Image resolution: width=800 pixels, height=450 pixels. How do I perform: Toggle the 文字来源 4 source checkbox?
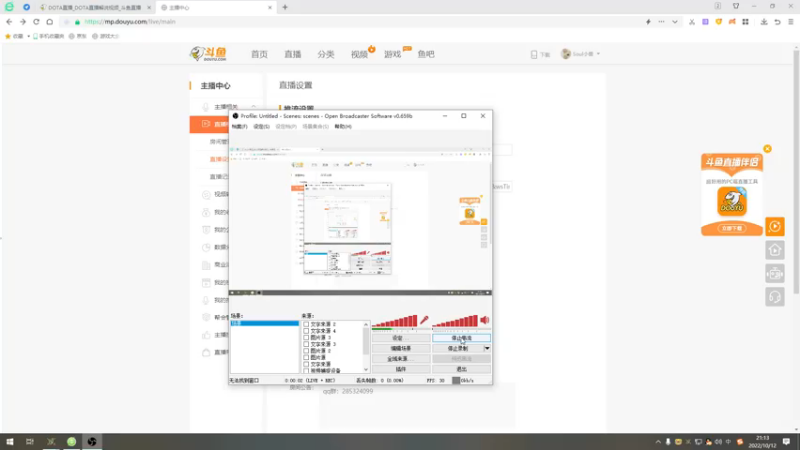pyautogui.click(x=306, y=331)
